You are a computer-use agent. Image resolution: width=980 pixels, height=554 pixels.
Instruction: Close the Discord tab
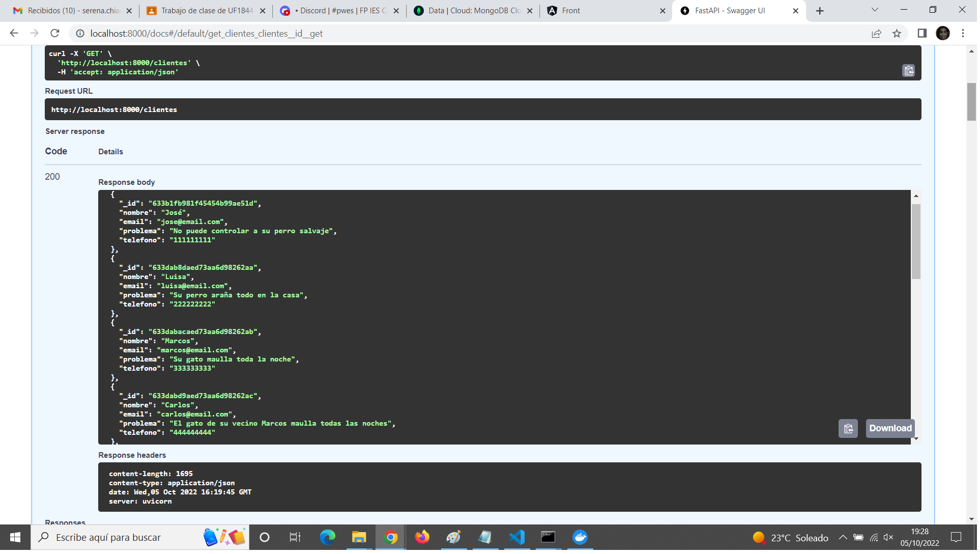coord(397,11)
